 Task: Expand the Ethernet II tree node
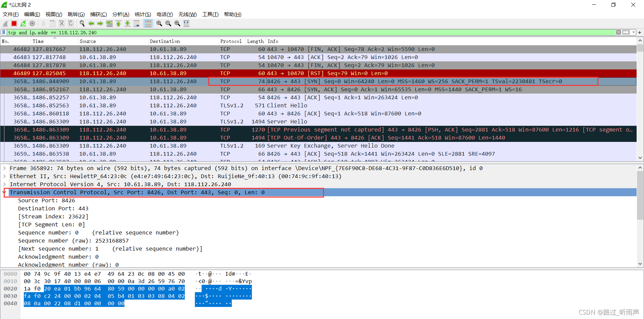point(4,176)
